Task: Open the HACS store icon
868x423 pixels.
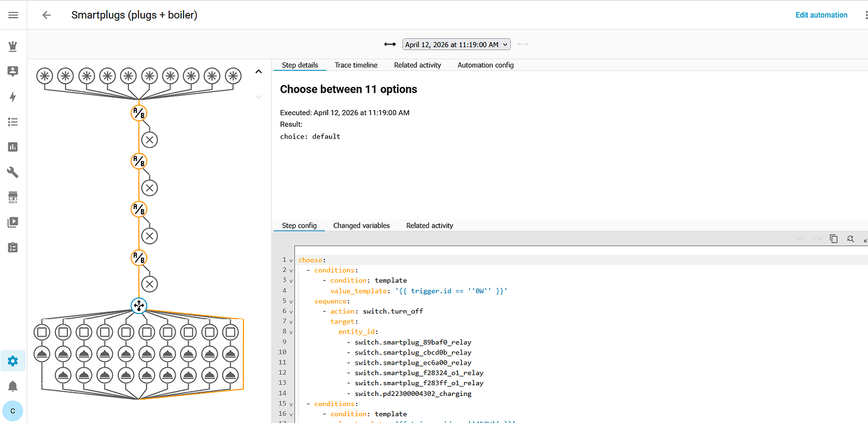Action: (13, 197)
